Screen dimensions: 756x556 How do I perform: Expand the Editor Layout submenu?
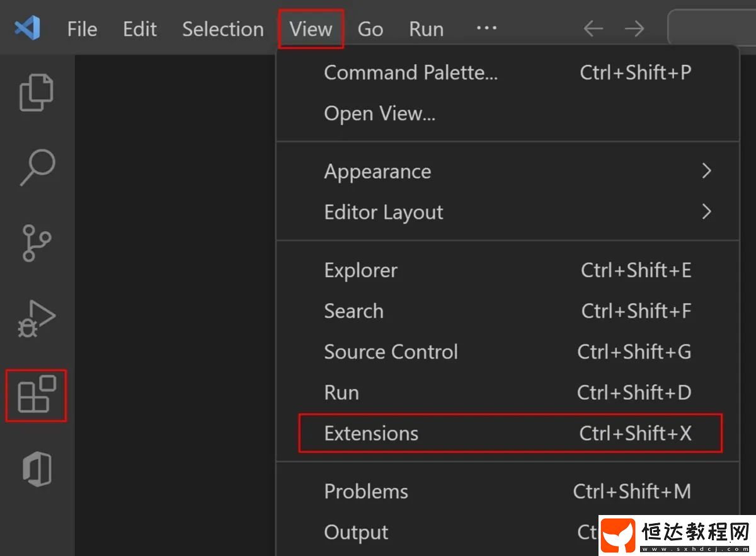tap(507, 212)
